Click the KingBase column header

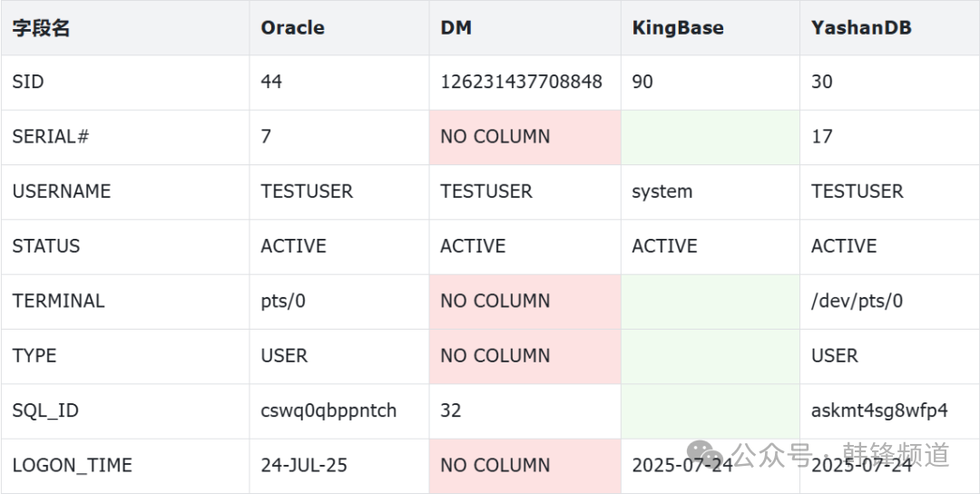[x=678, y=27]
